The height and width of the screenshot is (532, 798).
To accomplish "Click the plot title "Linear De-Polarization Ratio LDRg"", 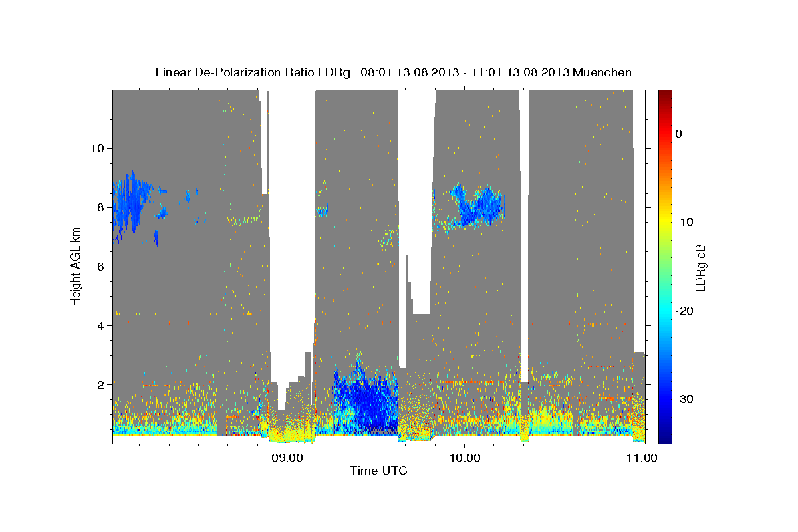I will click(253, 72).
